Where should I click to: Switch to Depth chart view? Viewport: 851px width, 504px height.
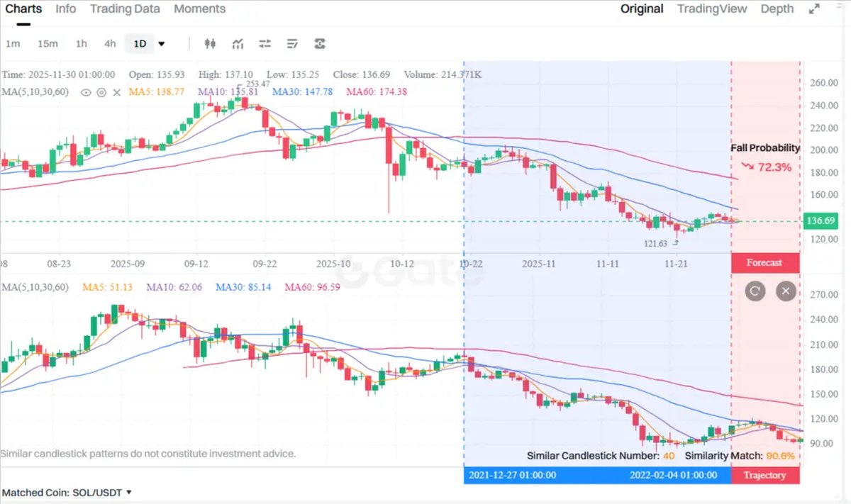(x=777, y=9)
